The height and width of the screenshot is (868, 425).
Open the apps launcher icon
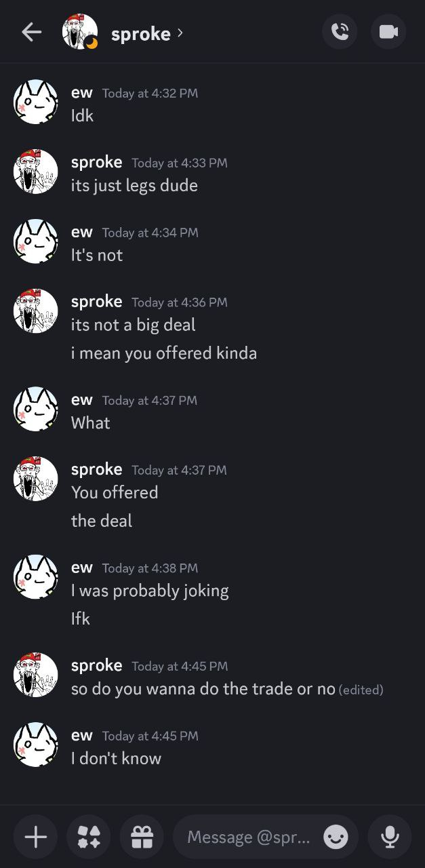click(x=89, y=837)
